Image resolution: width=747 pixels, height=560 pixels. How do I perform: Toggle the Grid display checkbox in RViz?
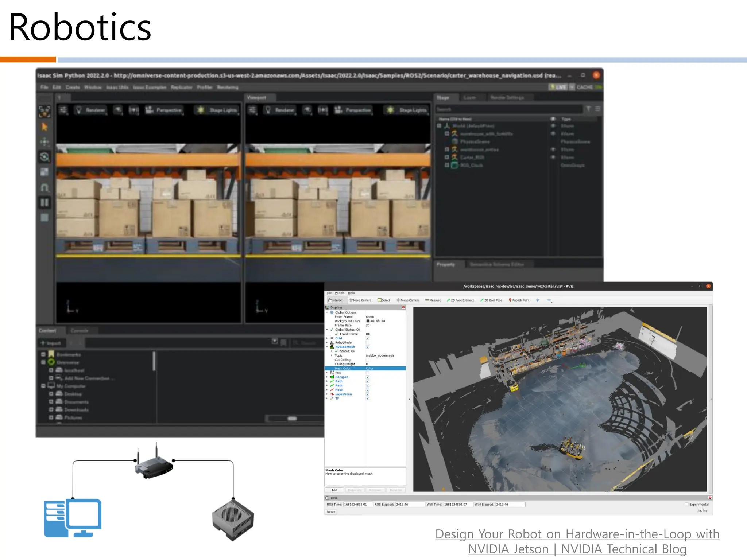367,338
